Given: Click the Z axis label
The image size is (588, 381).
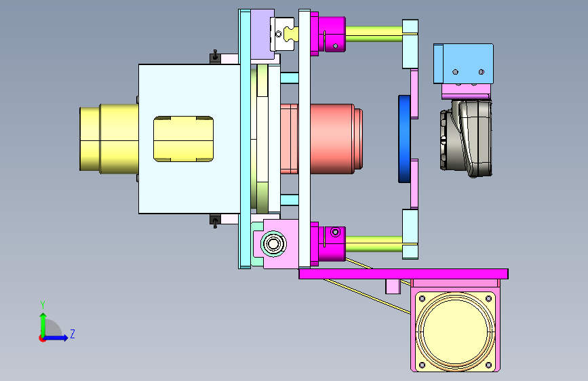Looking at the screenshot, I should point(73,334).
